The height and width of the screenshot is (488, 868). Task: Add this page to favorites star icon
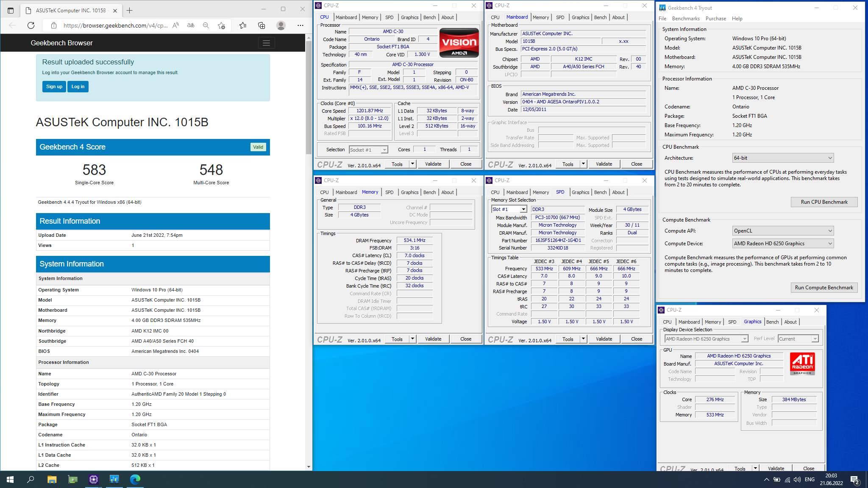click(221, 25)
